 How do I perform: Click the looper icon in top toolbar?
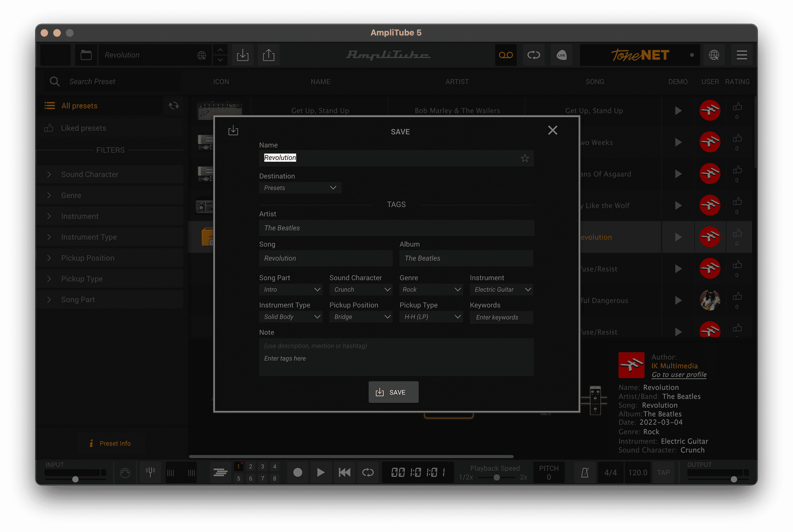(x=533, y=55)
